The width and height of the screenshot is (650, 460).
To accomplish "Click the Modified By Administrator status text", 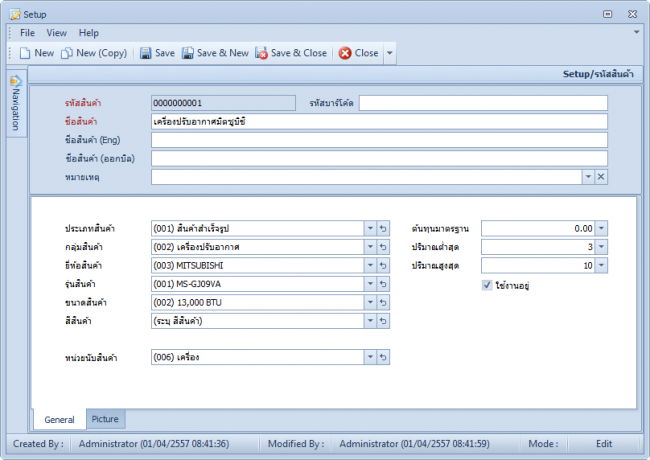I will point(415,444).
